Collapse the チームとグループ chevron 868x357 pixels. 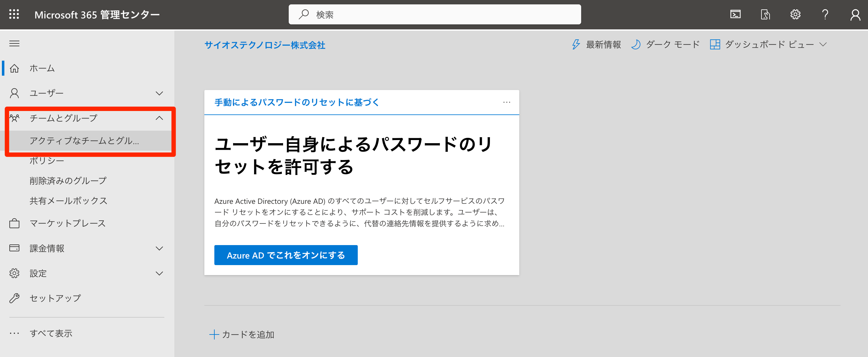[x=159, y=118]
